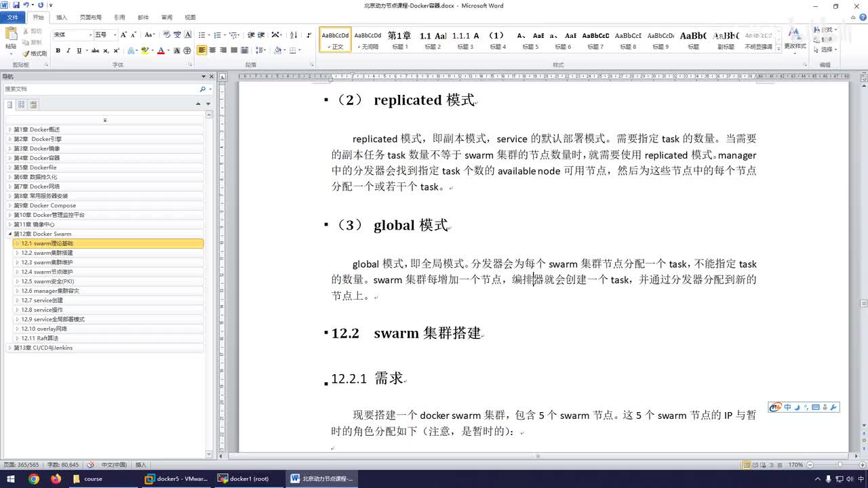Switch to the 视图 (View) ribbon tab
Viewport: 868px width, 488px height.
pyautogui.click(x=190, y=17)
